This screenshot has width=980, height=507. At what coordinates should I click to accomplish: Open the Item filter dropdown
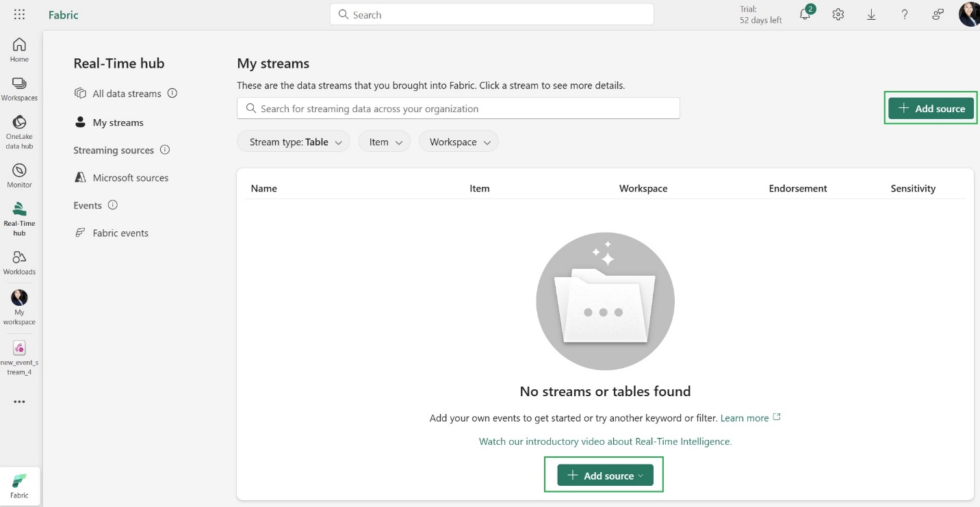[385, 142]
